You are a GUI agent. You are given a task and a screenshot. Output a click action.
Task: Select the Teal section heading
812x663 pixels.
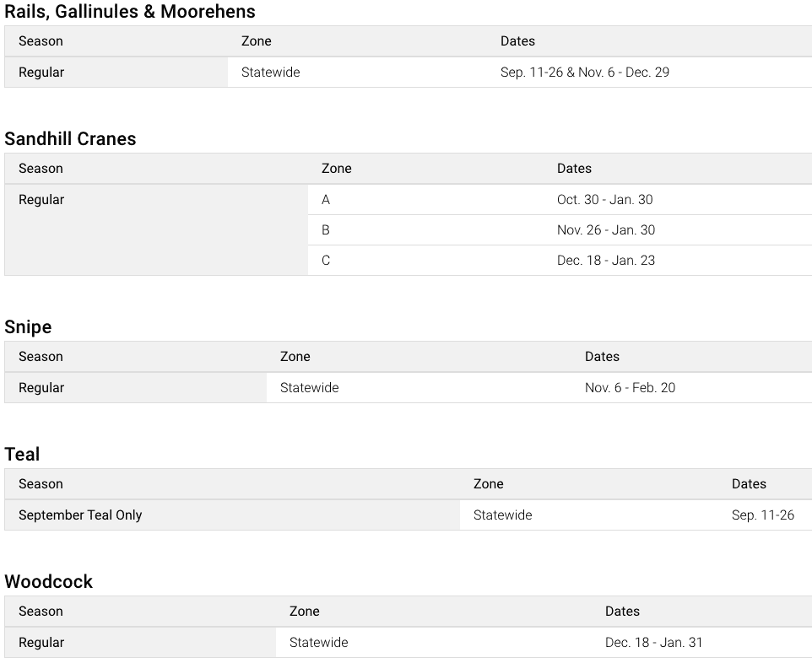(22, 455)
